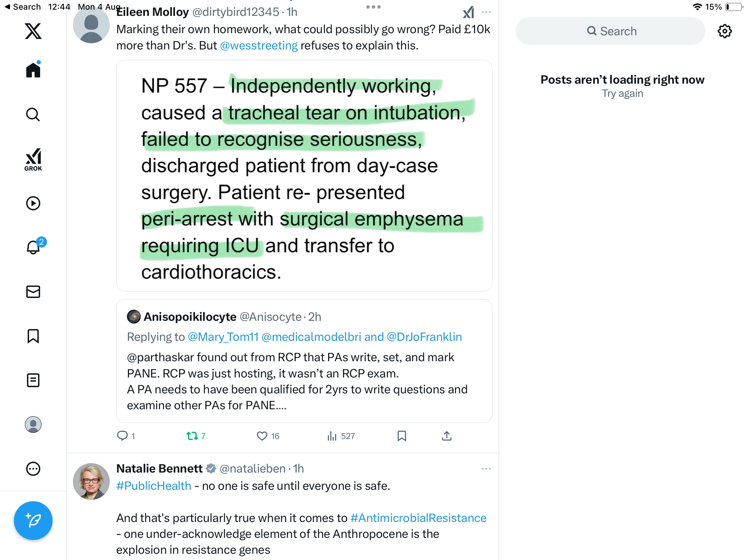
Task: Expand the sidebar More menu
Action: (x=33, y=469)
